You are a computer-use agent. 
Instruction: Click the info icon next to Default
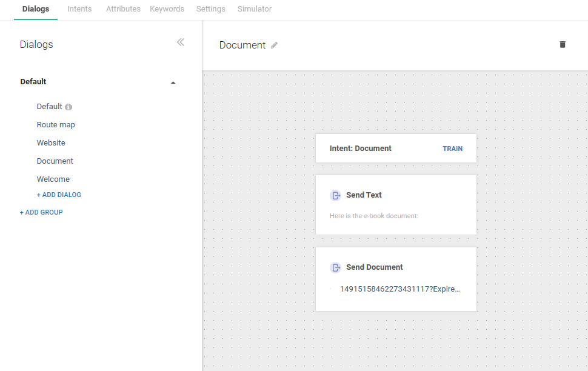click(x=68, y=107)
